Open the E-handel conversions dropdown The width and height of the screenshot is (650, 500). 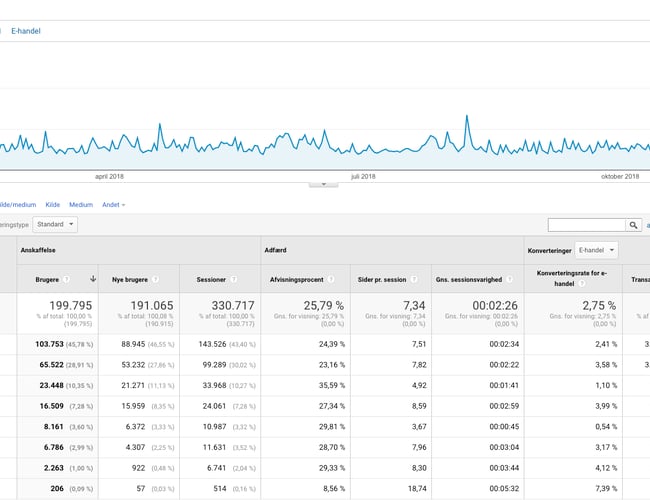[598, 250]
